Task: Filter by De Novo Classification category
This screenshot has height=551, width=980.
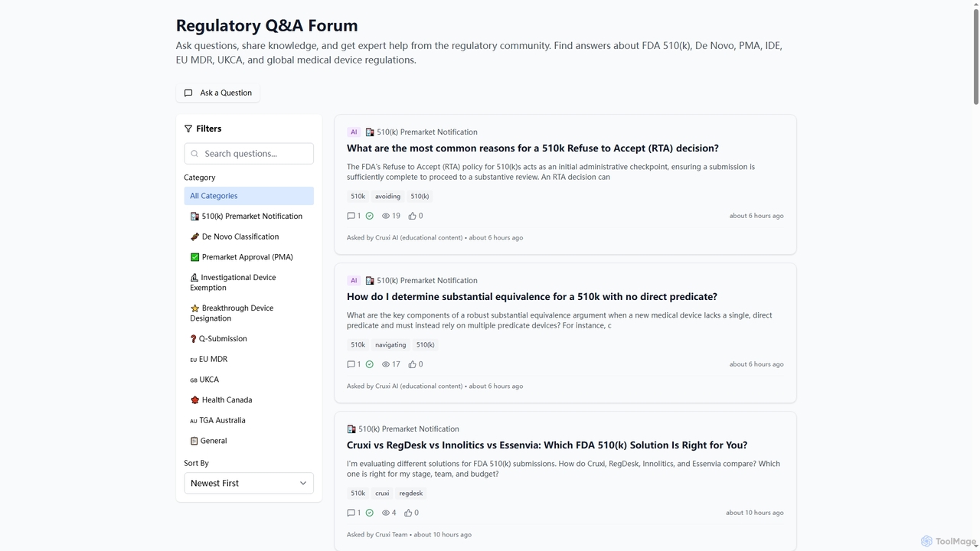Action: 249,236
